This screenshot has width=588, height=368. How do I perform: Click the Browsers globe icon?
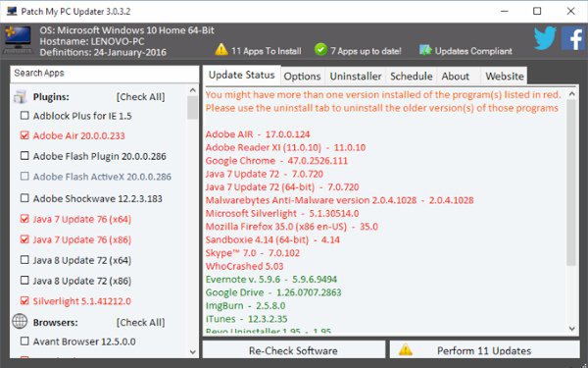coord(20,322)
